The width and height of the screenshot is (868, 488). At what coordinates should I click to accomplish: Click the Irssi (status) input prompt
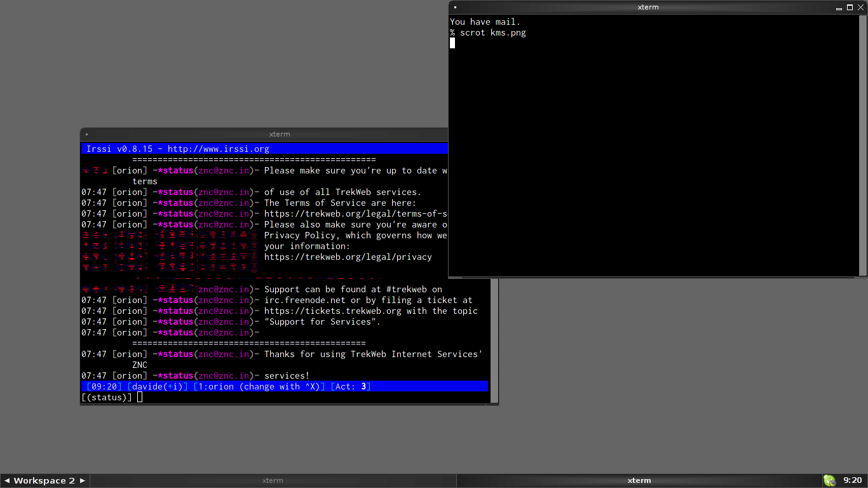pyautogui.click(x=107, y=397)
